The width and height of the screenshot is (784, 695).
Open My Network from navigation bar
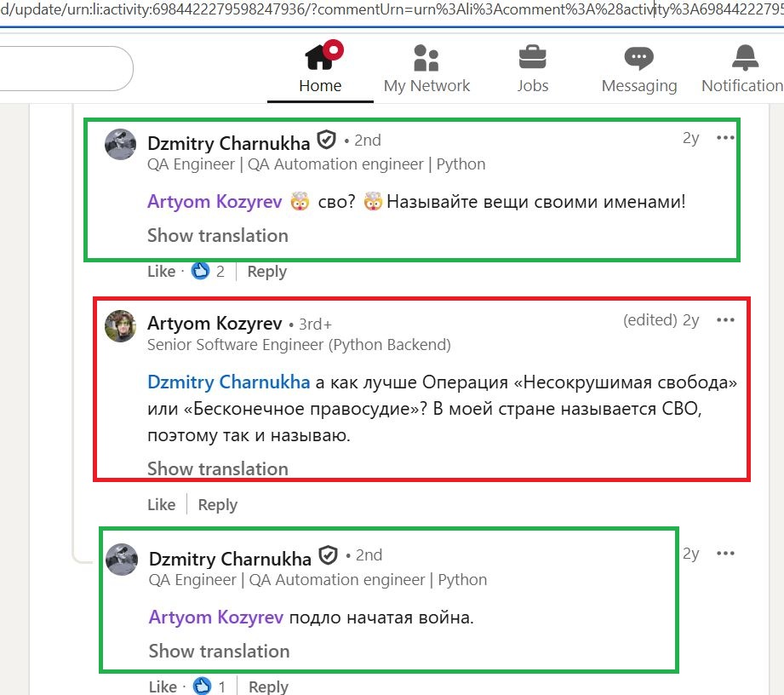coord(426,58)
